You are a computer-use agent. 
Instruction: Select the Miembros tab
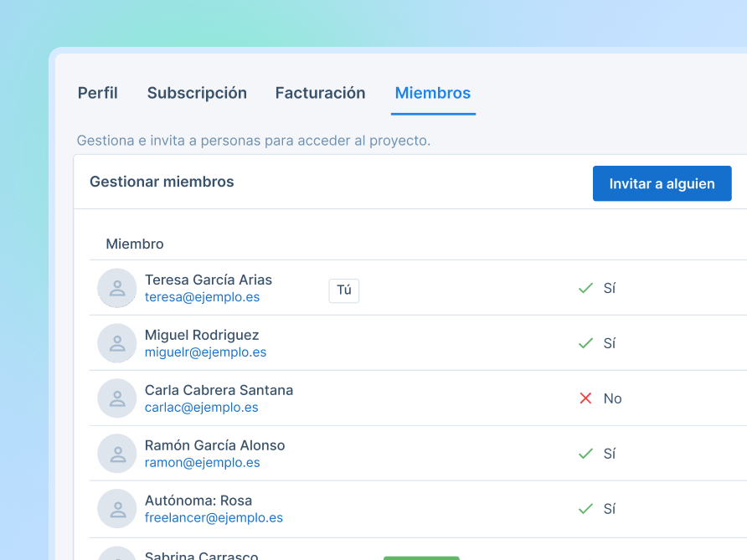433,93
